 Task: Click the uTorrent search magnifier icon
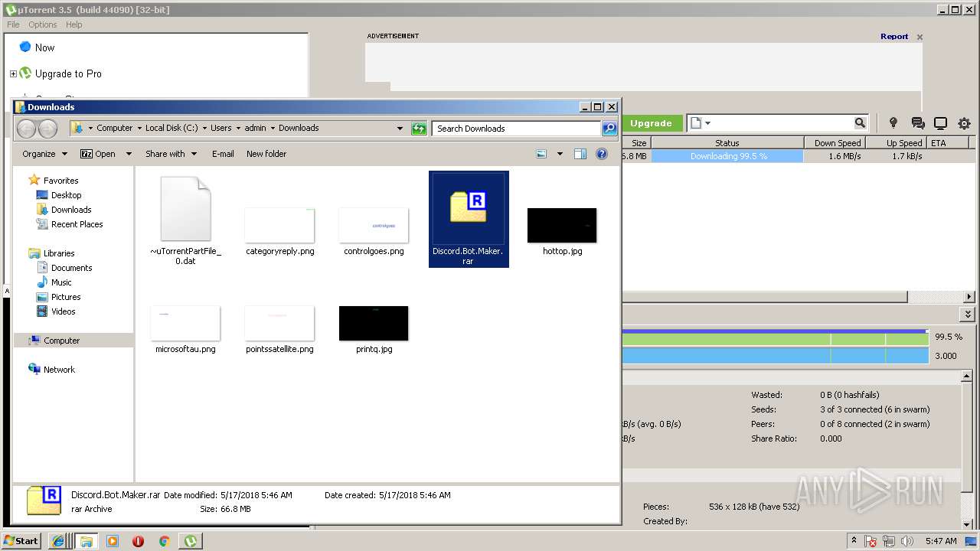tap(860, 123)
